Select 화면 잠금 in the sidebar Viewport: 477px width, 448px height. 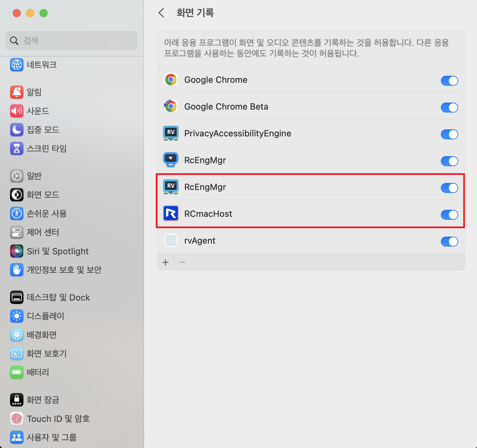click(43, 400)
